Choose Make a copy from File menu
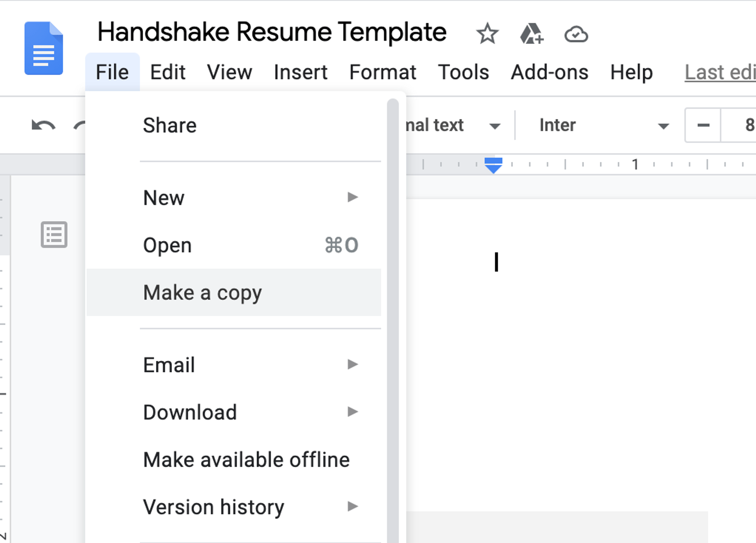 [x=202, y=292]
